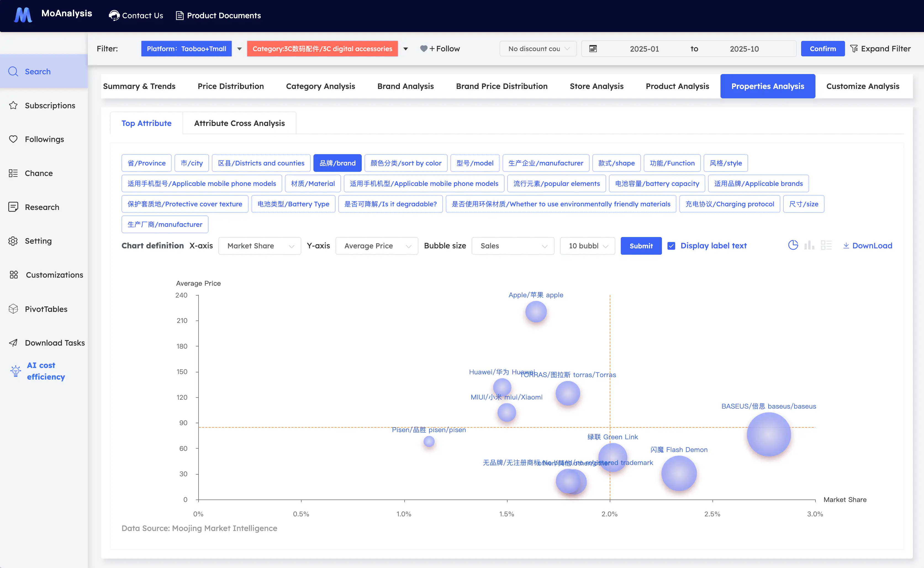Switch chart to bar chart view
The image size is (924, 568).
[x=809, y=245]
